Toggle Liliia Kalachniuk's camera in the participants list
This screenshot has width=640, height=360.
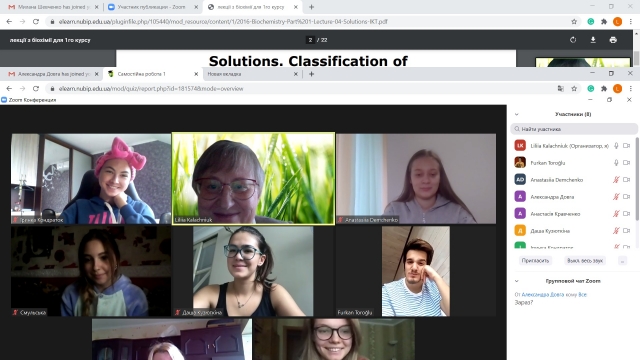pos(627,145)
